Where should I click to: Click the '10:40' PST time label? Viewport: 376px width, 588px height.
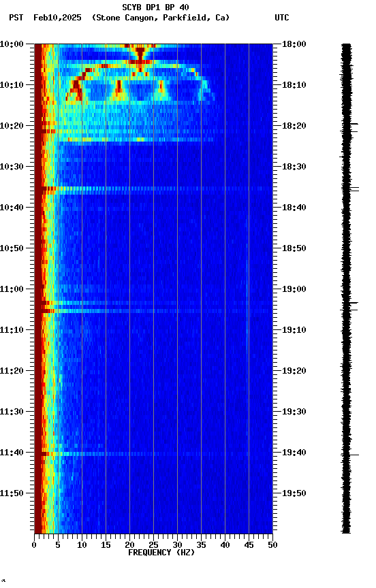[12, 208]
